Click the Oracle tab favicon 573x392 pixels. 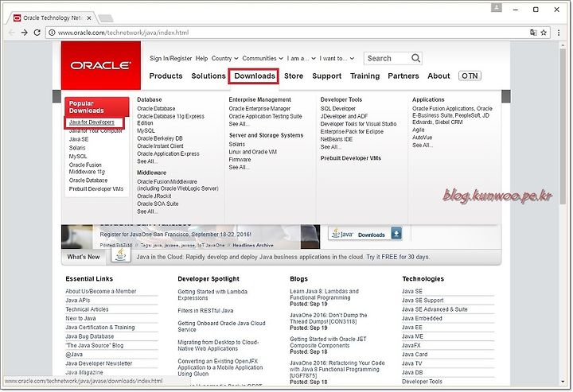17,17
